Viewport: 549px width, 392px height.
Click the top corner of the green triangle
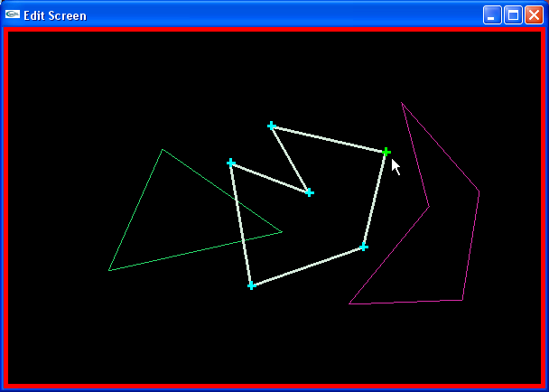(x=163, y=150)
